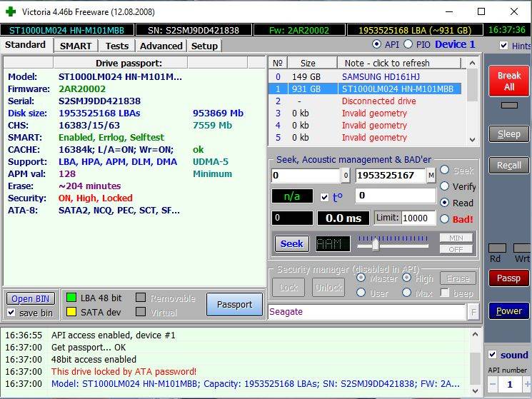Toggle the Hints checkbox
The image size is (532, 399).
(x=504, y=45)
